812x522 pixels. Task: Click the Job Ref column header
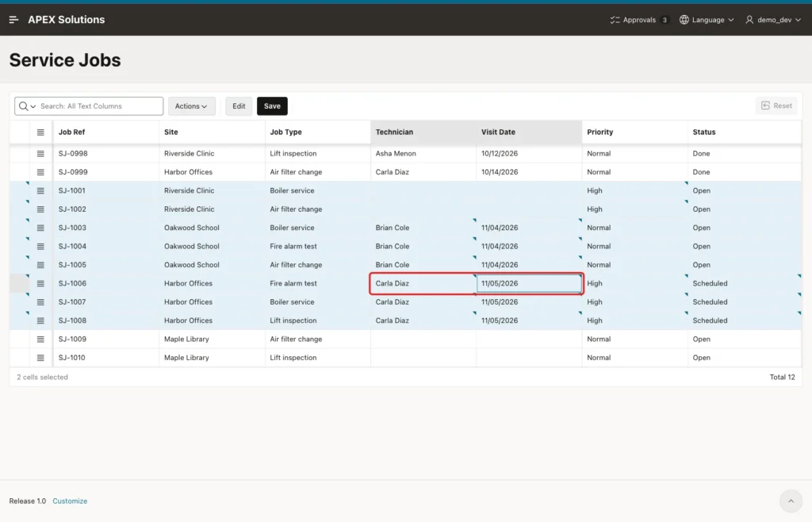point(106,132)
